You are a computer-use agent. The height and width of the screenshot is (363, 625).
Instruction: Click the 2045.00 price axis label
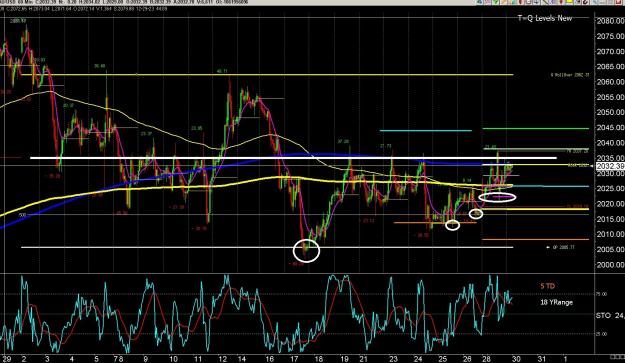point(611,128)
